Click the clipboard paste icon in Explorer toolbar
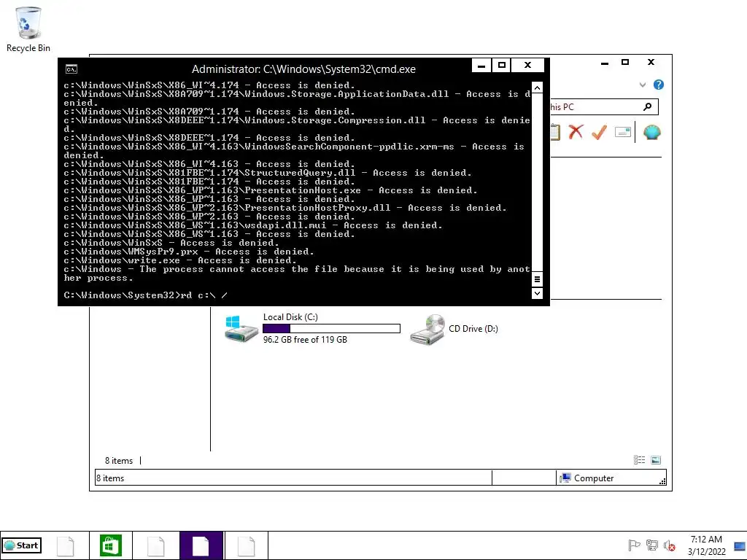The height and width of the screenshot is (560, 747). pyautogui.click(x=555, y=132)
